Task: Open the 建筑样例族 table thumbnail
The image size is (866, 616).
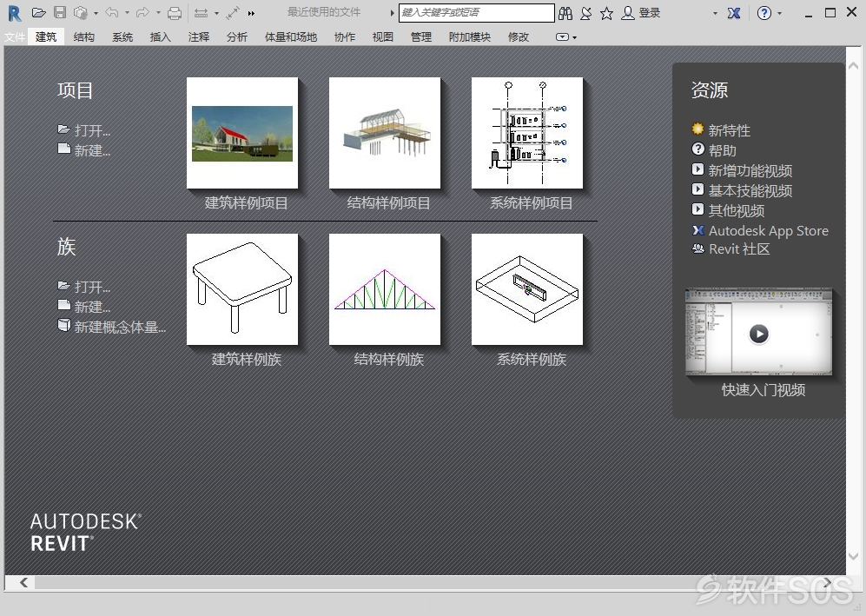Action: [242, 289]
